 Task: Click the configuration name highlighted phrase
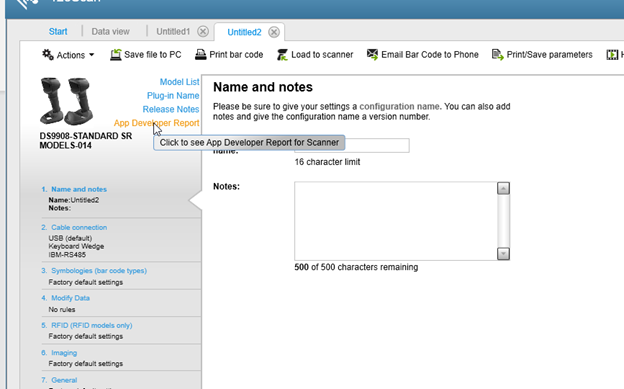click(399, 107)
